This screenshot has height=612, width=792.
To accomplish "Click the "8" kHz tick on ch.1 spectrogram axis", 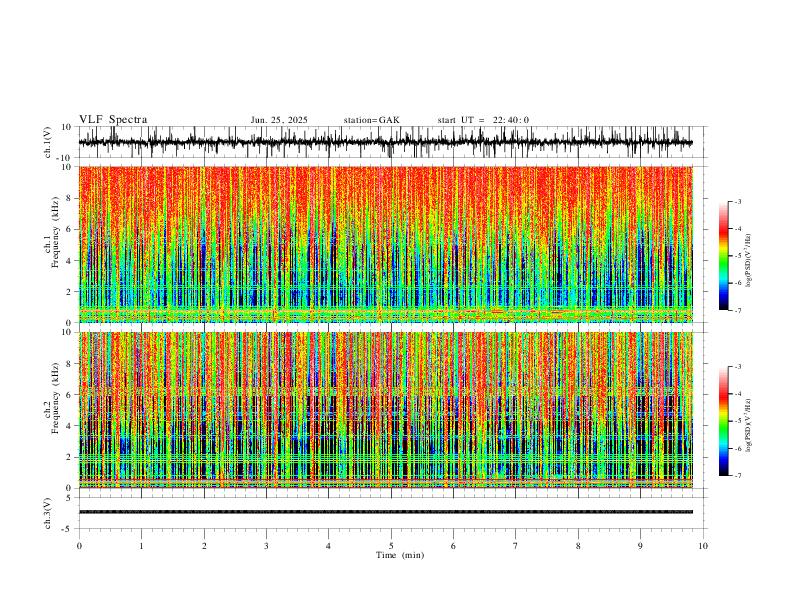I will 70,198.
